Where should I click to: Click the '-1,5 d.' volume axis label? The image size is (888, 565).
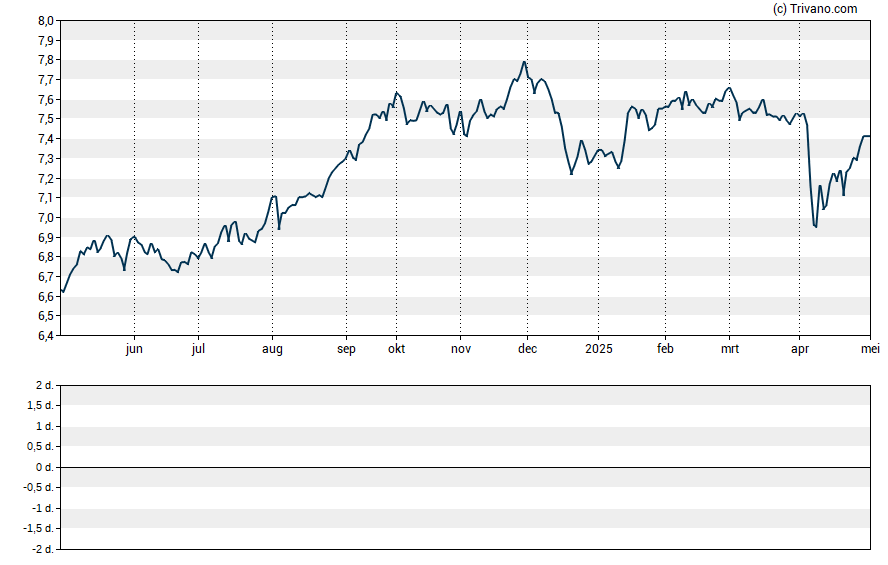[x=38, y=528]
